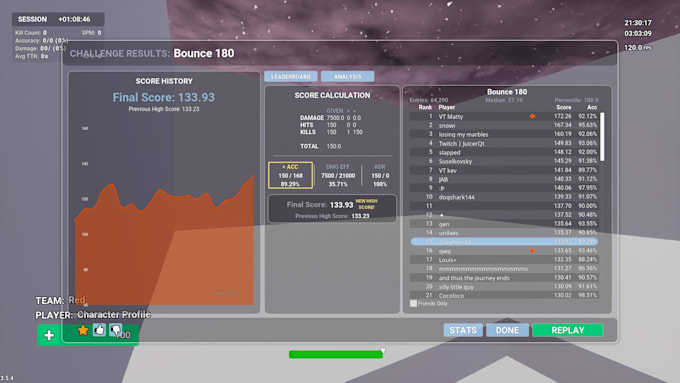The image size is (680, 383).
Task: Click the Rank column header
Action: click(425, 107)
